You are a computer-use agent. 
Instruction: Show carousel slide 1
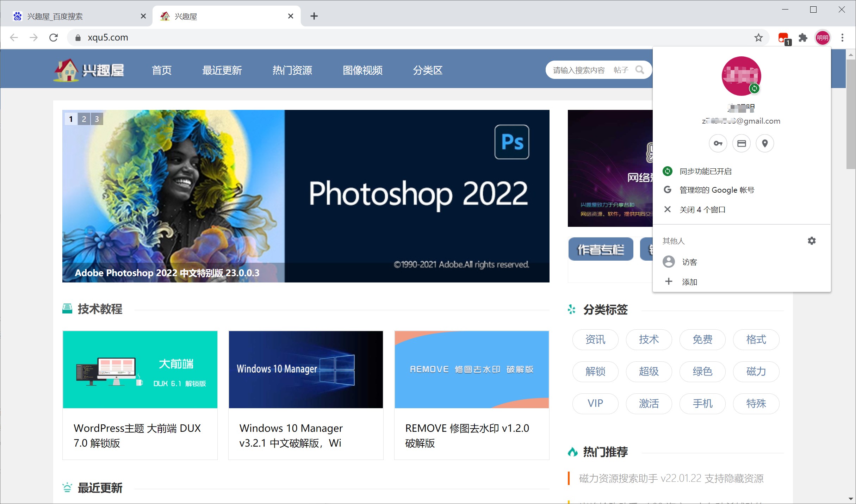coord(71,119)
